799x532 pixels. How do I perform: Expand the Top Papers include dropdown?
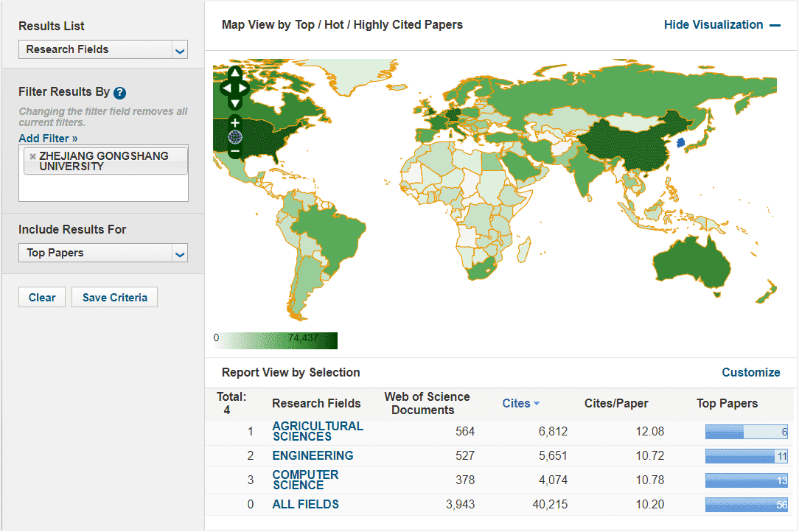tap(103, 253)
